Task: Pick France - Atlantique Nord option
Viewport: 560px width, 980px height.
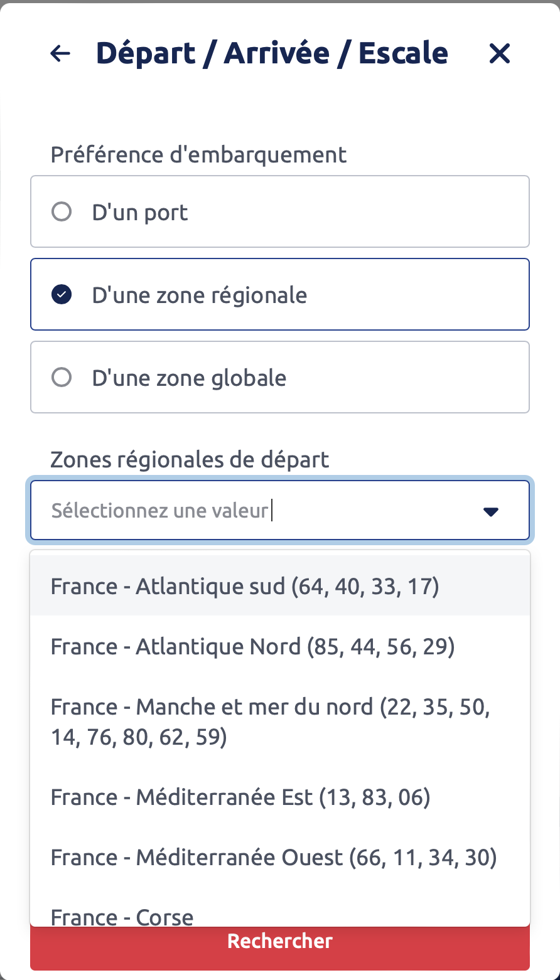Action: [280, 646]
